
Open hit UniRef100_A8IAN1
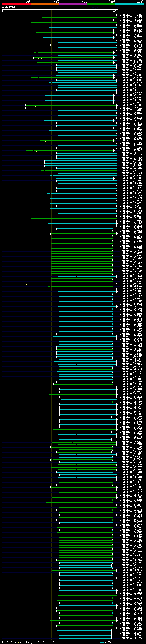[131, 15]
